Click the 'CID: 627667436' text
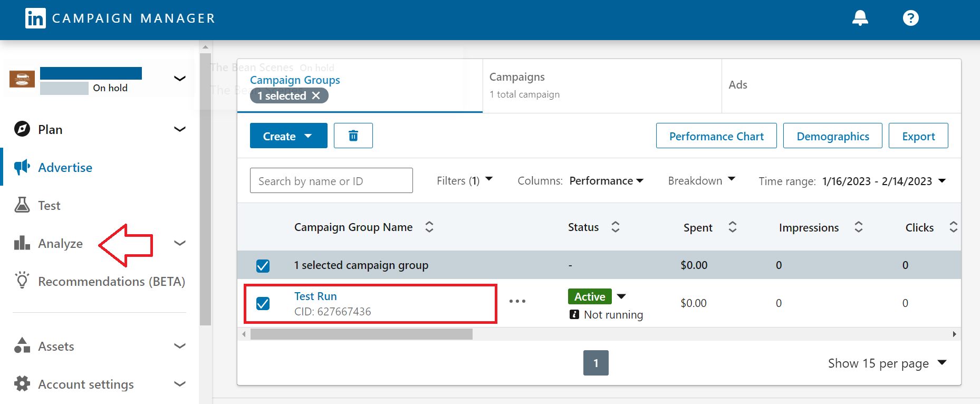 coord(333,312)
